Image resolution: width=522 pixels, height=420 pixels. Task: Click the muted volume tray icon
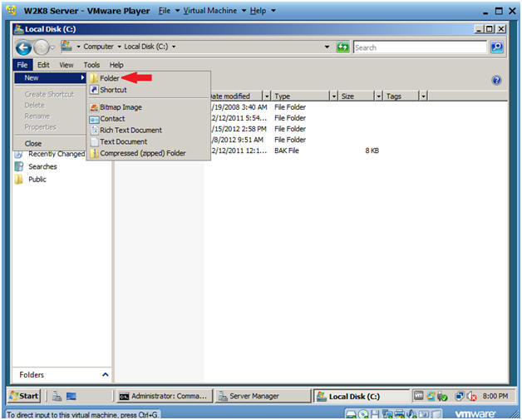pyautogui.click(x=472, y=396)
